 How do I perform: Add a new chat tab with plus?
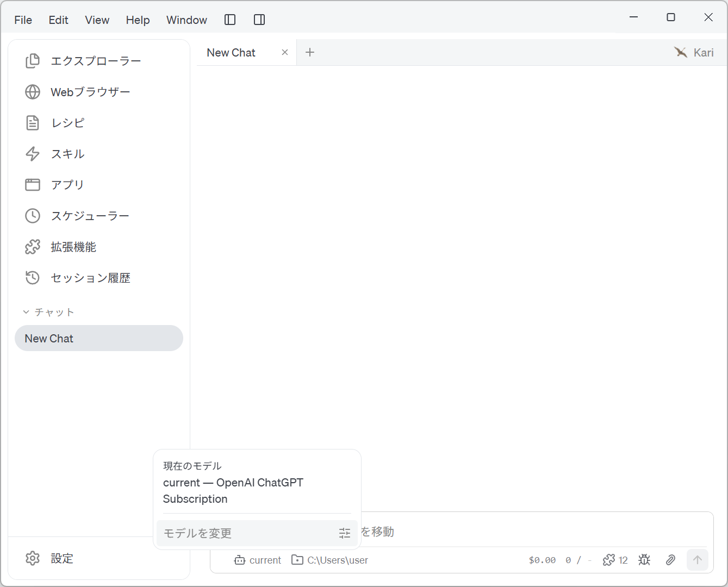click(310, 52)
